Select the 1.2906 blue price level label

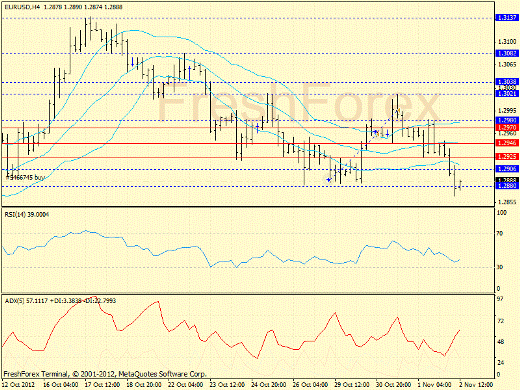click(507, 169)
